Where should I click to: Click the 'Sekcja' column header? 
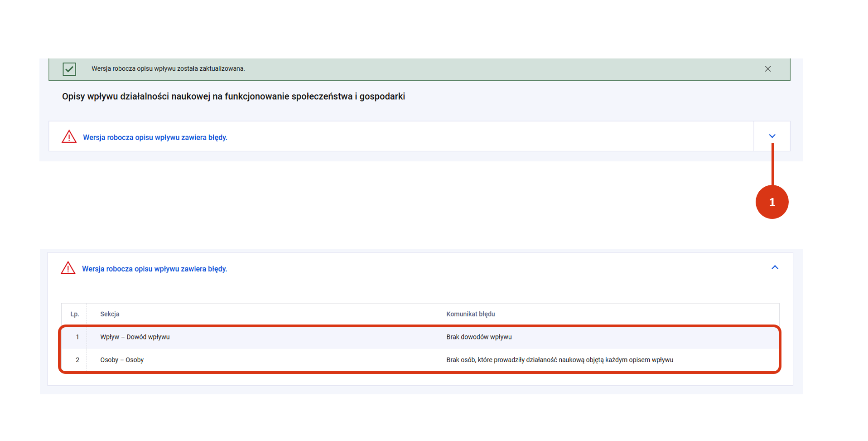110,314
